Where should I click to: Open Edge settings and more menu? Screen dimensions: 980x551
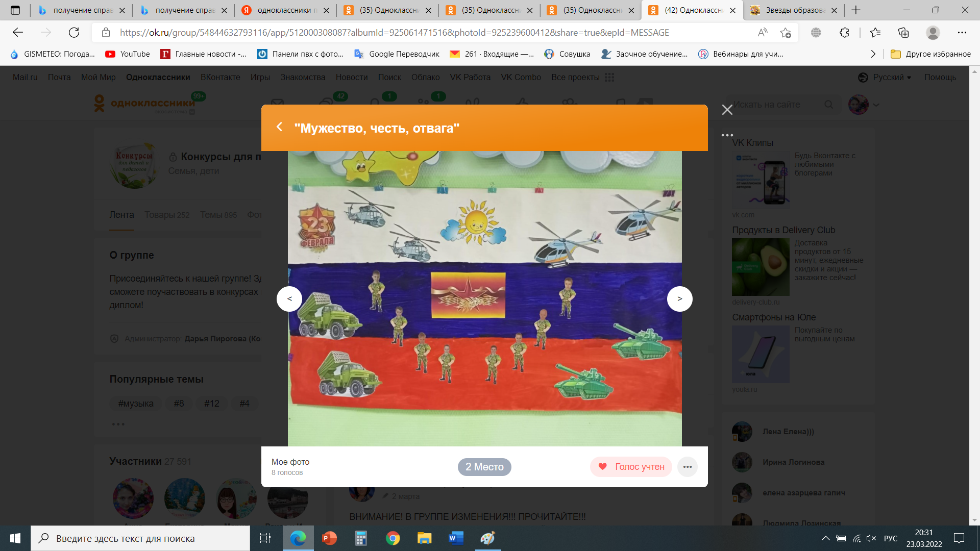tap(962, 33)
